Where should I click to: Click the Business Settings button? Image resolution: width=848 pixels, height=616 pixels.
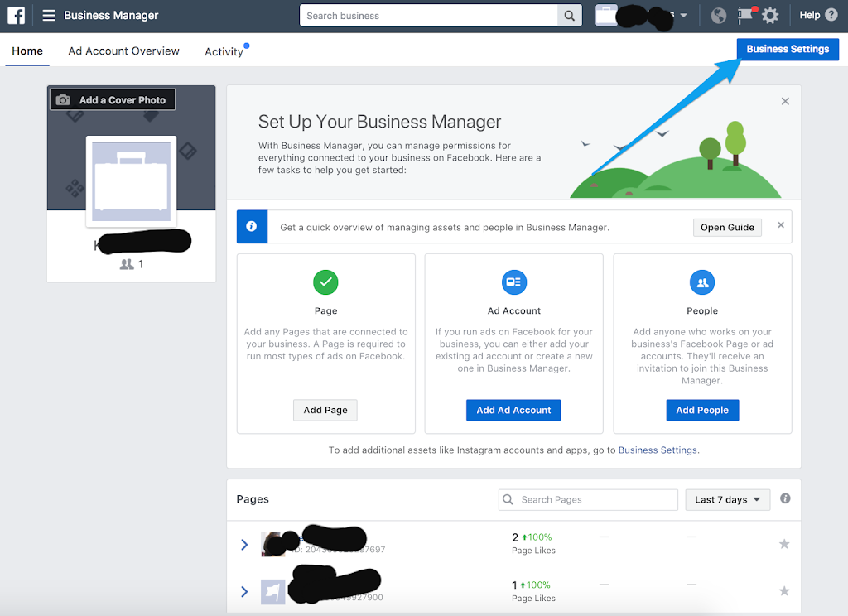pyautogui.click(x=788, y=49)
